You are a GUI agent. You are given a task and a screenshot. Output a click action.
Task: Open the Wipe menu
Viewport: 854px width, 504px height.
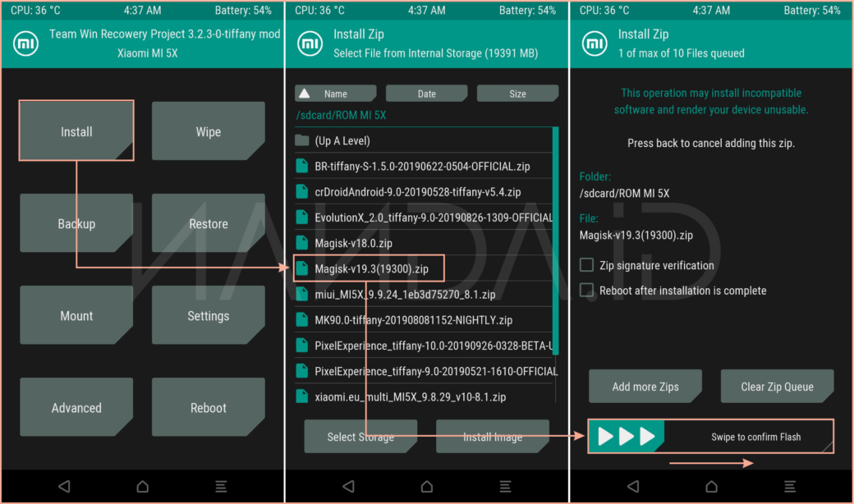point(208,131)
